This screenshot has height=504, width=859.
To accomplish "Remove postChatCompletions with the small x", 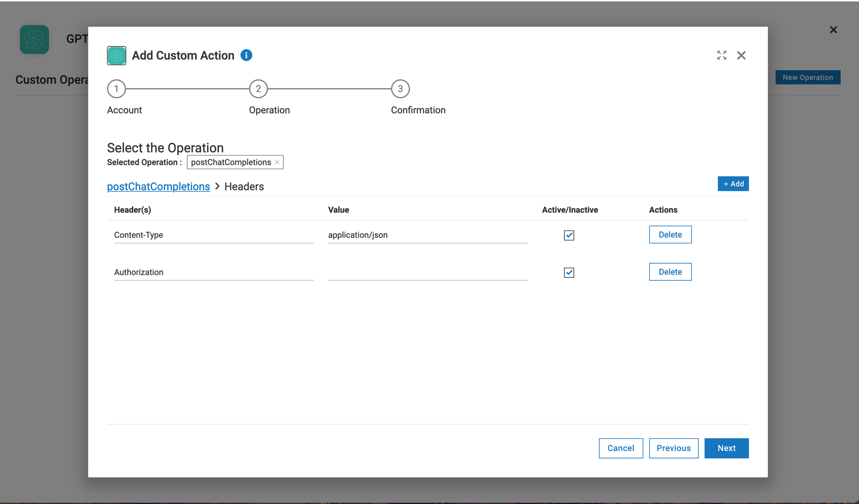I will coord(277,162).
